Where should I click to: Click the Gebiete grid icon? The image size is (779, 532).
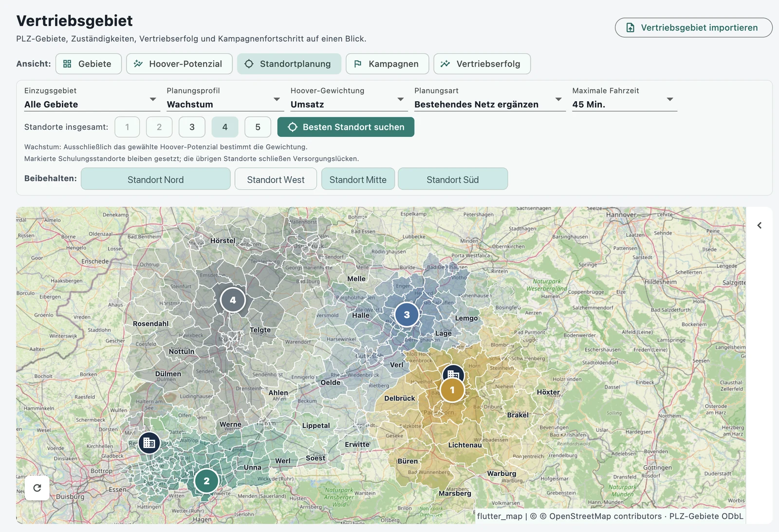point(67,64)
